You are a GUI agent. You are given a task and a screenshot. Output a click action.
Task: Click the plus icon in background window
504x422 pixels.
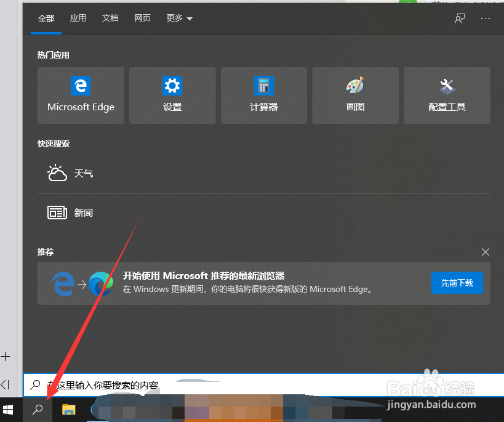click(5, 356)
